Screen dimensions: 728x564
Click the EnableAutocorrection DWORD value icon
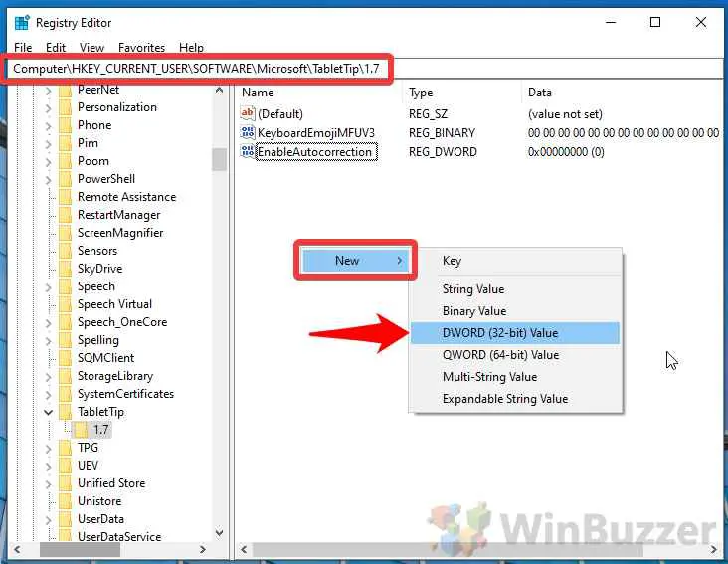(x=248, y=151)
